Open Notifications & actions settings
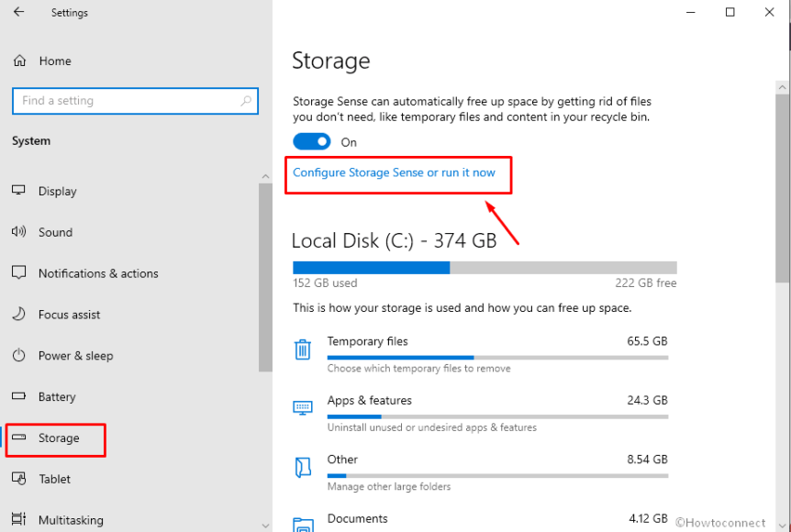The image size is (791, 532). [x=18, y=273]
